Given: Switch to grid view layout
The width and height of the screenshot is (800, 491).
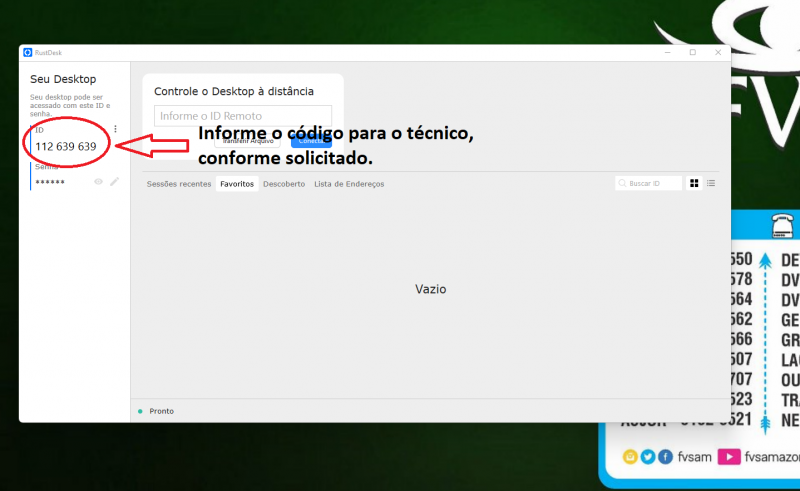Looking at the screenshot, I should tap(695, 183).
